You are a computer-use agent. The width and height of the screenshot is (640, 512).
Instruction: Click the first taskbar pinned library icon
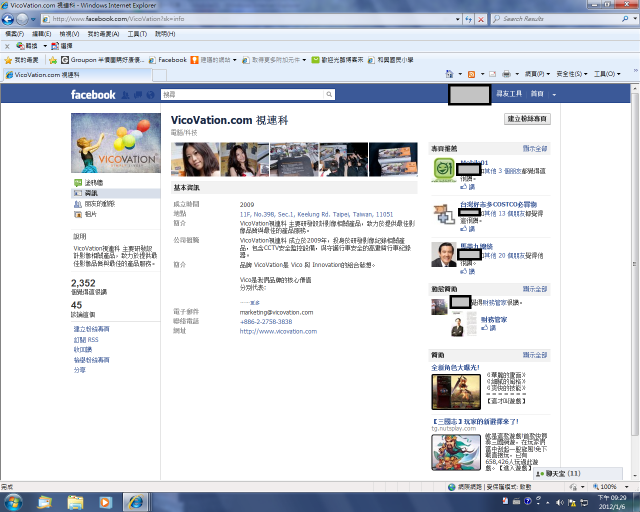(44, 502)
